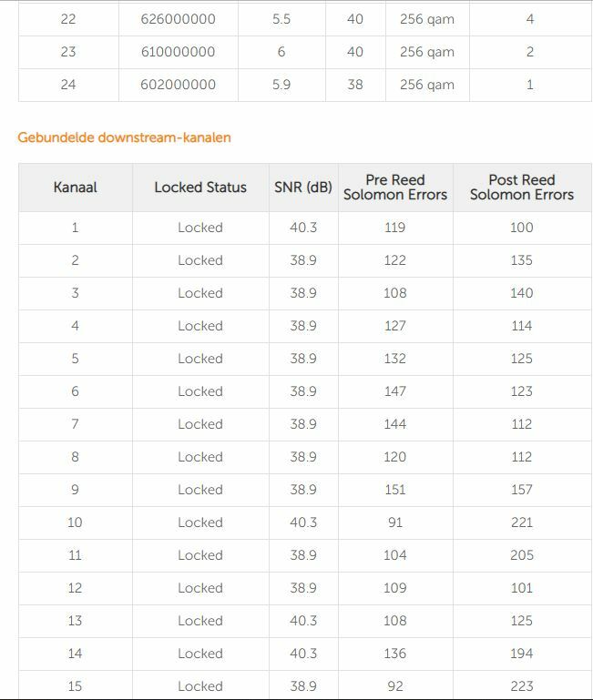The image size is (593, 700).
Task: Click pre-error value 119
Action: pyautogui.click(x=395, y=228)
